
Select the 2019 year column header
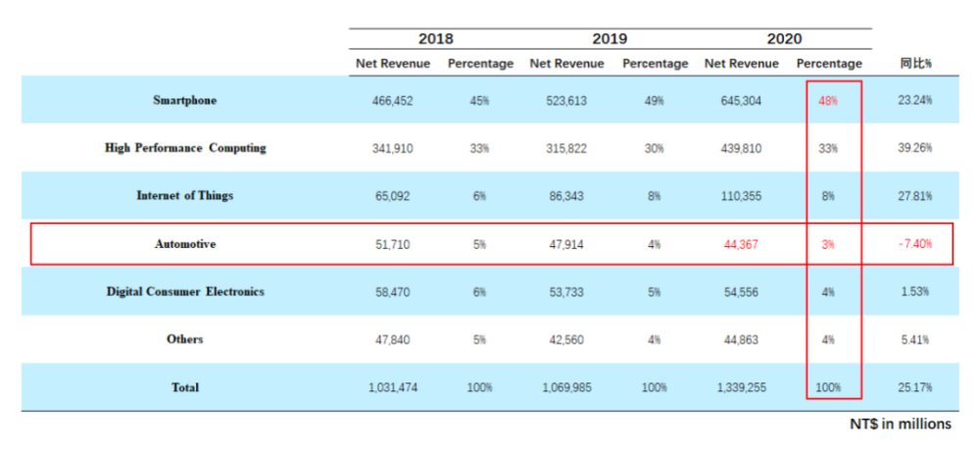610,39
